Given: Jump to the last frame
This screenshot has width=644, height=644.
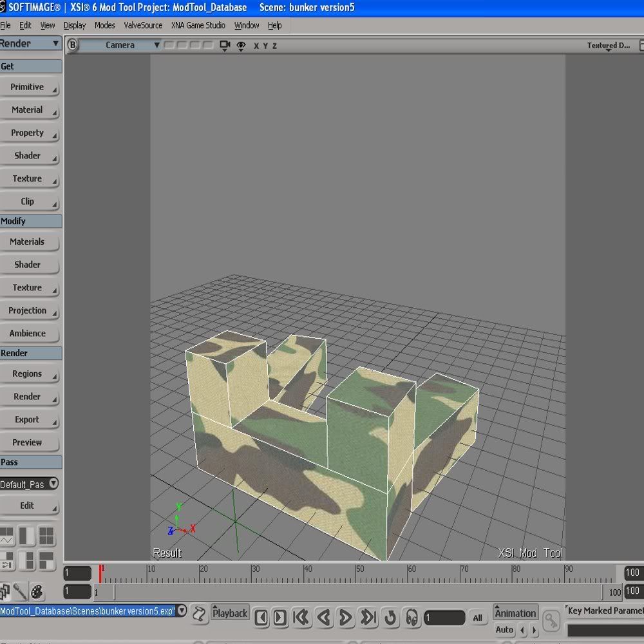Looking at the screenshot, I should (368, 618).
